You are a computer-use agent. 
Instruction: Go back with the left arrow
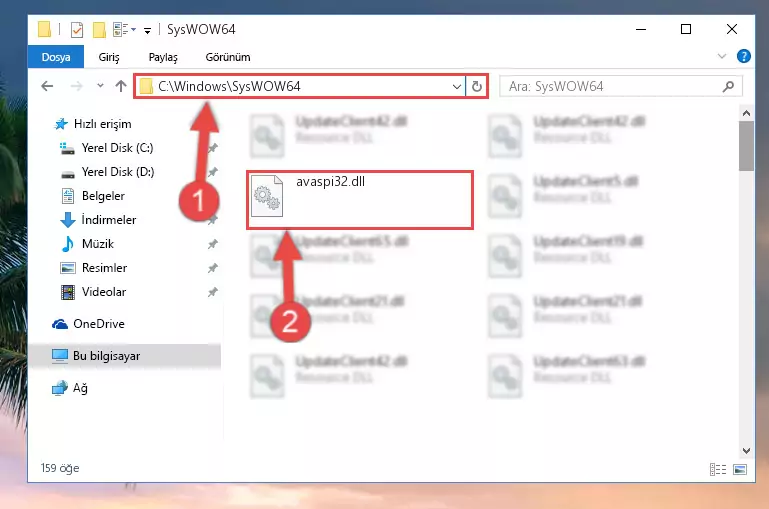[x=47, y=86]
